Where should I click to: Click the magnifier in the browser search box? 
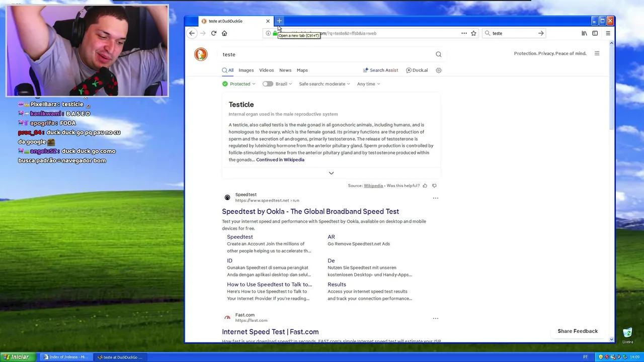click(488, 33)
